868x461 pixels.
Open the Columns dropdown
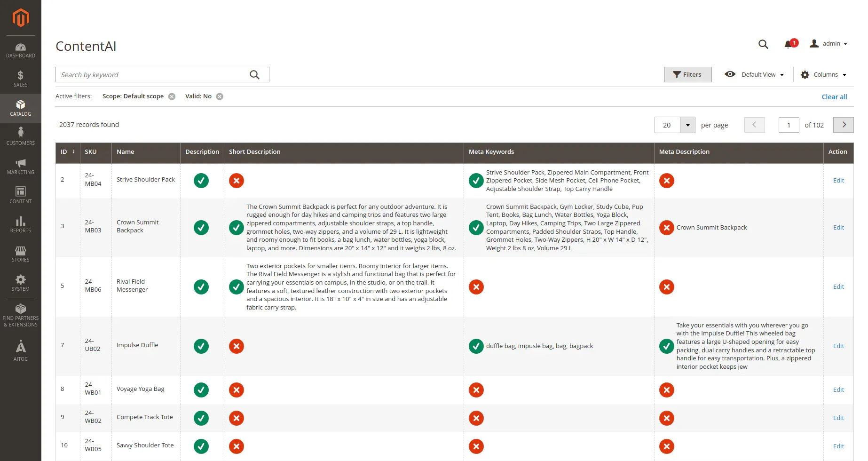click(x=823, y=75)
